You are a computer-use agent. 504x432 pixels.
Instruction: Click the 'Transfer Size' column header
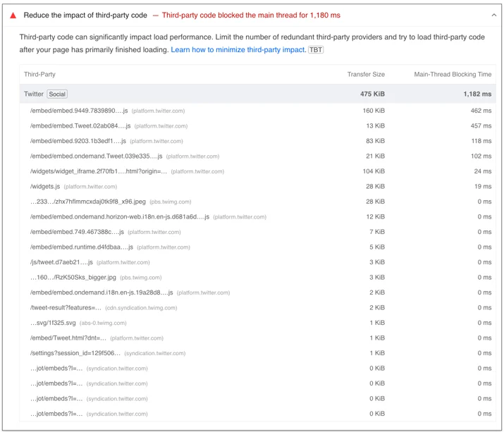click(x=366, y=74)
